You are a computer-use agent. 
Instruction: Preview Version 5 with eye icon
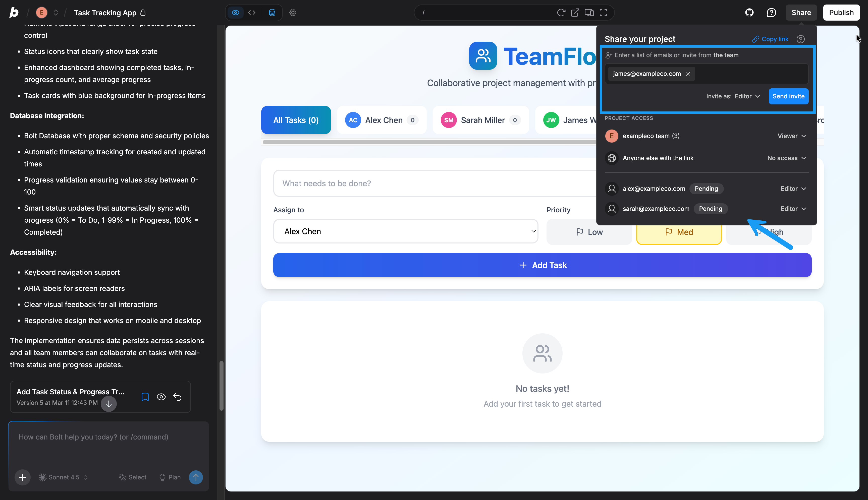[x=161, y=397]
